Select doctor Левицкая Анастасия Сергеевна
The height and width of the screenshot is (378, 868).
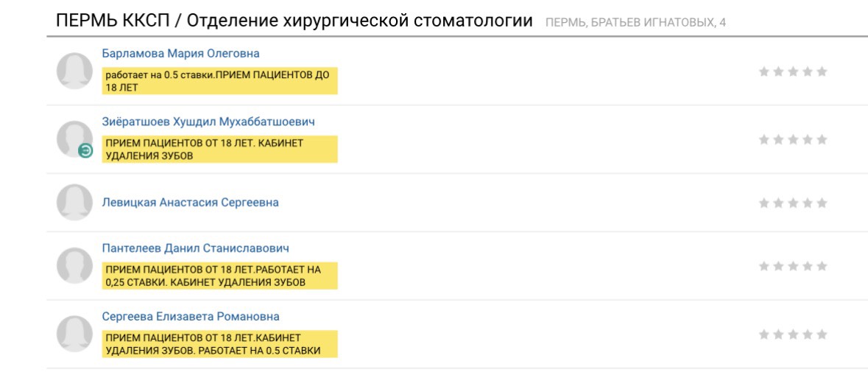(x=190, y=203)
